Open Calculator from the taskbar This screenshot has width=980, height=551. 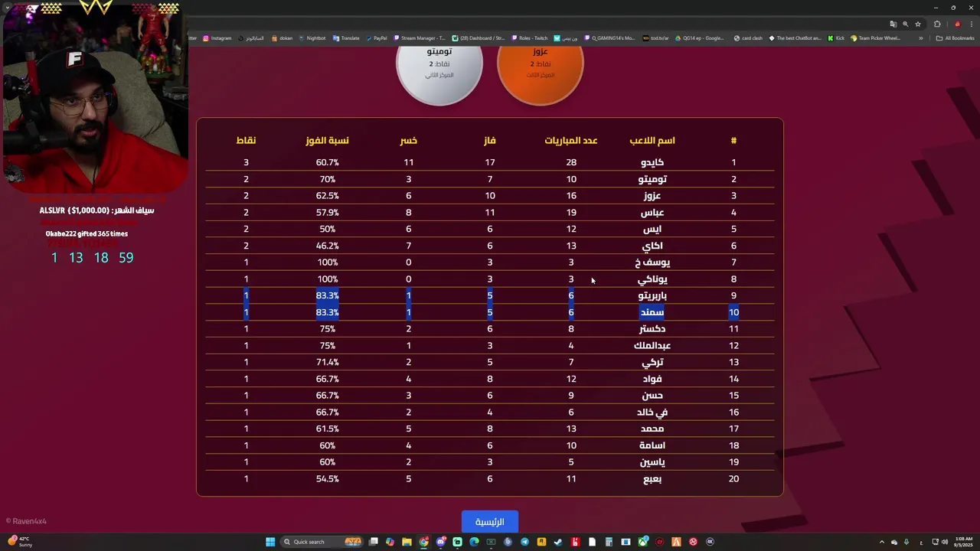coord(609,542)
